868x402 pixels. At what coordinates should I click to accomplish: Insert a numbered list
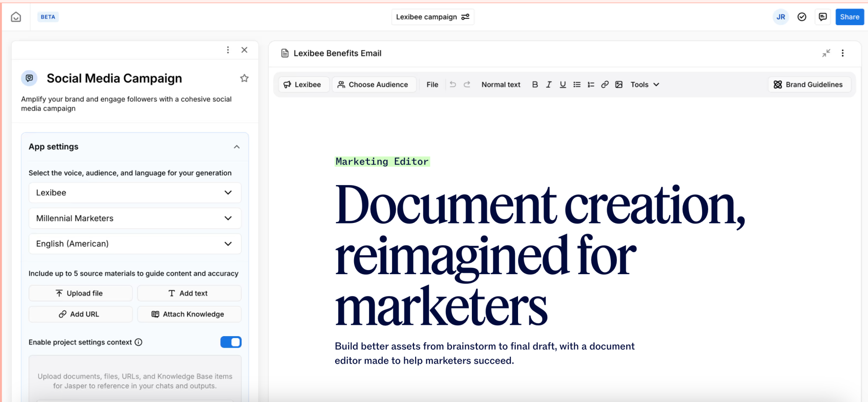point(591,85)
